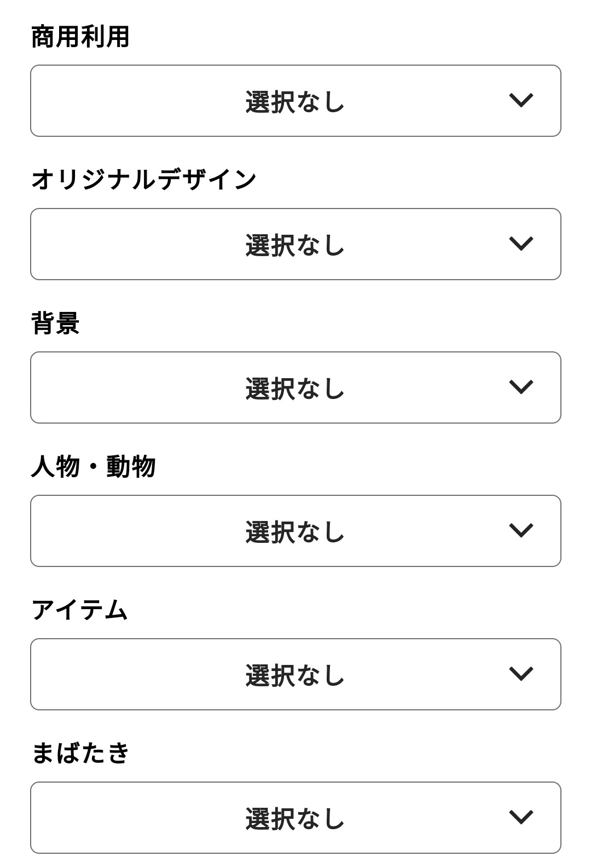This screenshot has width=591, height=868.
Task: Click the 人物・動物 heading label
Action: pos(93,467)
